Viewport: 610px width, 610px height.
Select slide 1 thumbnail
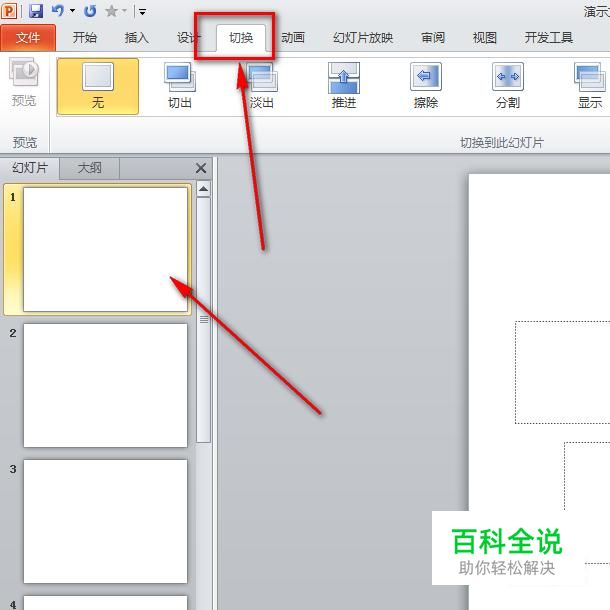[x=105, y=249]
